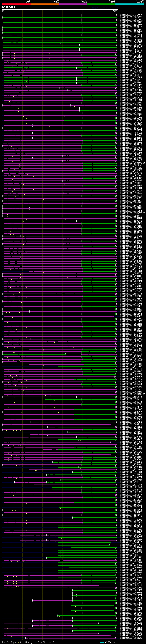Click the red 20% identity legend bar
This screenshot has height=644, width=146.
(x=16, y=4)
